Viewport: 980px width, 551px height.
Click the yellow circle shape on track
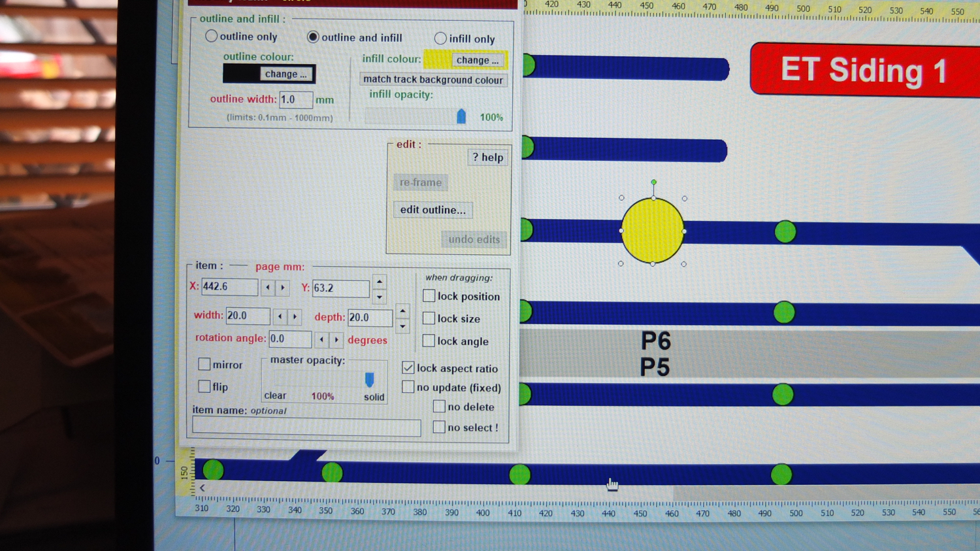652,231
